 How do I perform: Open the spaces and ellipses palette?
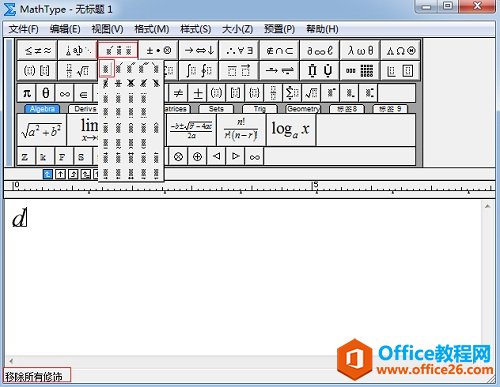click(78, 50)
